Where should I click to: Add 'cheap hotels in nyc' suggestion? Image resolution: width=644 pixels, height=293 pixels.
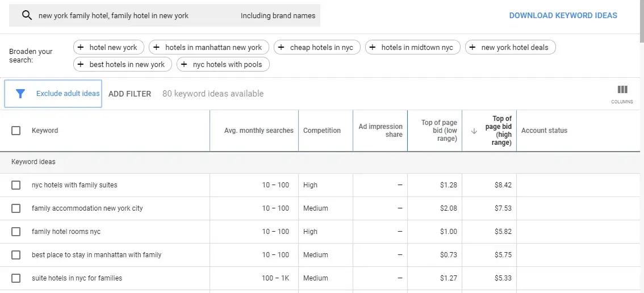(316, 47)
